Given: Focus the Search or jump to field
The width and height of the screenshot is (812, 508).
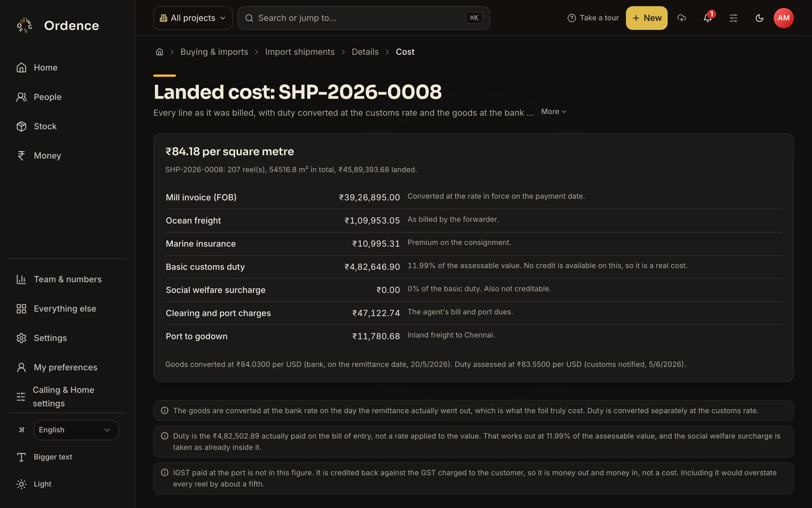Looking at the screenshot, I should pos(363,18).
